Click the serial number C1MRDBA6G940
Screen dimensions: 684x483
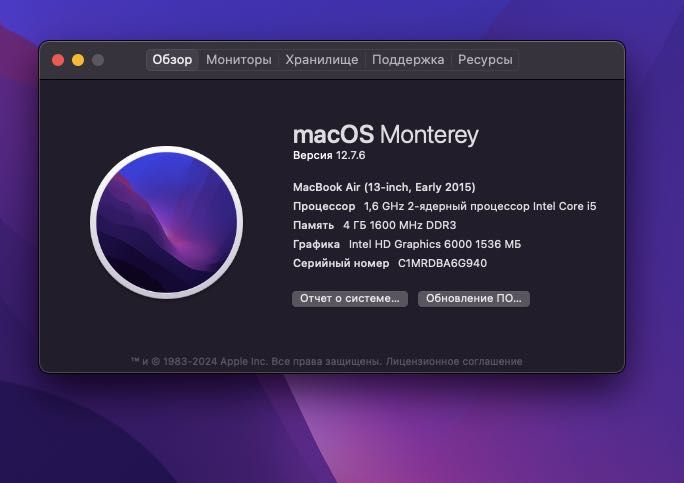(x=442, y=264)
